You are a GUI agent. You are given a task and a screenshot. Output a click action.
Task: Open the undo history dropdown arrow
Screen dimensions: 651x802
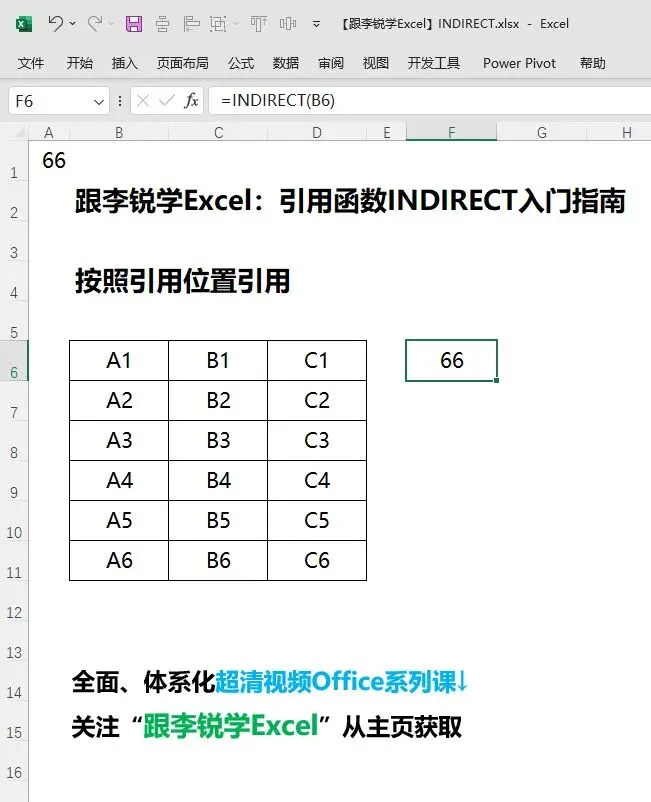pos(73,24)
